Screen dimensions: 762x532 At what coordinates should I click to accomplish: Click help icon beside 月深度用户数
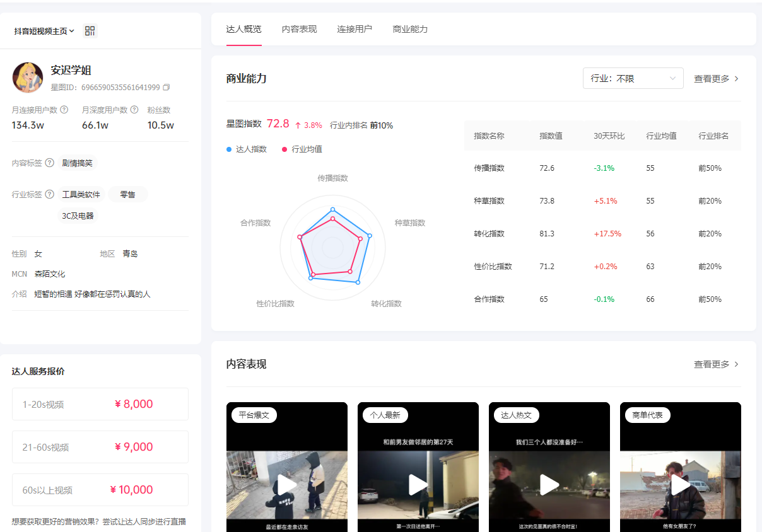134,110
